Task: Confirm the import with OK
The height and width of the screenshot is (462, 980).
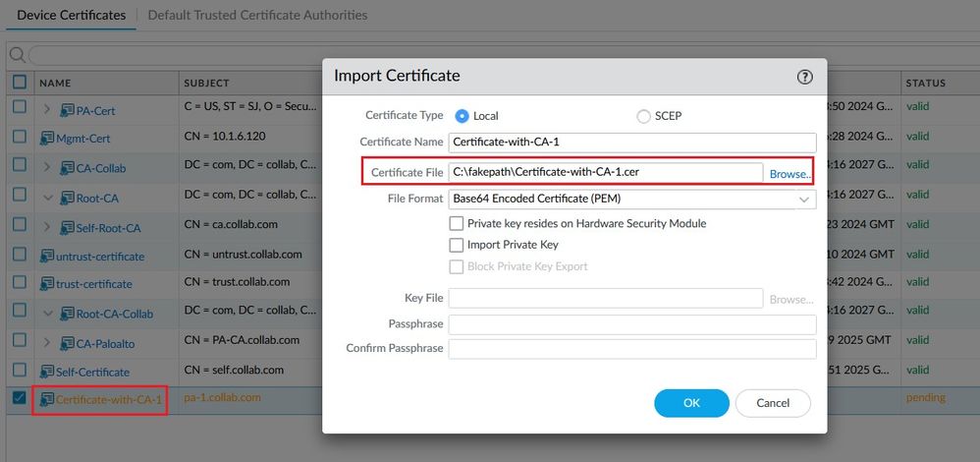Action: 691,403
